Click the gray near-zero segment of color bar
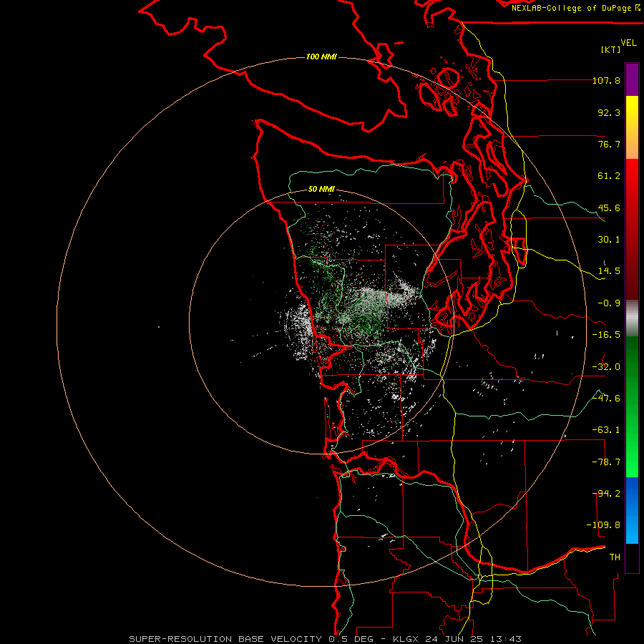This screenshot has width=644, height=644. (632, 318)
